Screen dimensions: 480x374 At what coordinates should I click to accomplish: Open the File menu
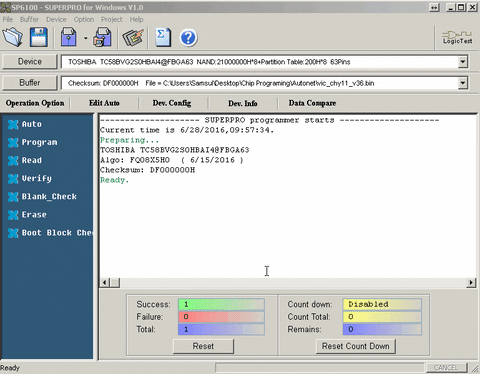tap(7, 19)
